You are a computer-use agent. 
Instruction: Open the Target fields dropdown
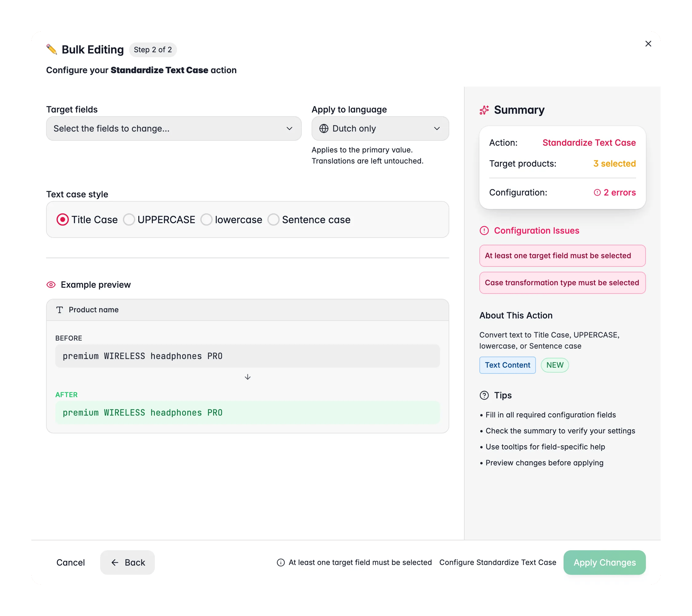[174, 129]
